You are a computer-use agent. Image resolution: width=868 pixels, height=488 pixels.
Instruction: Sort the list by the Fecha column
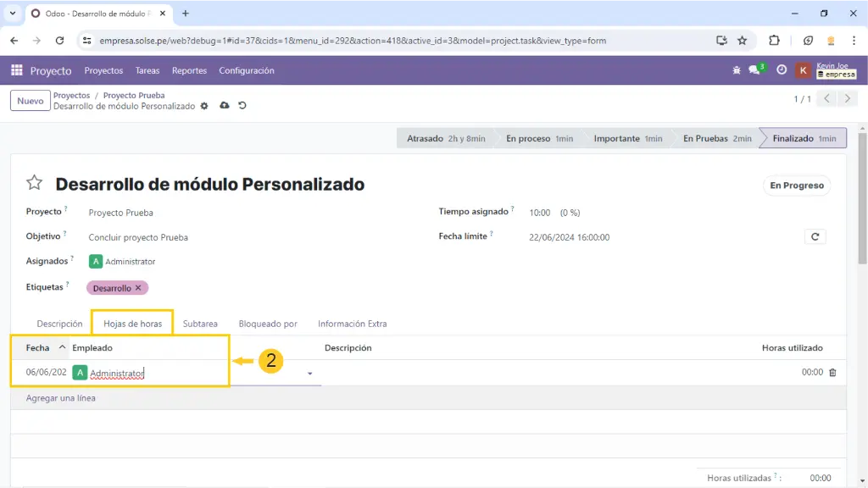click(38, 347)
